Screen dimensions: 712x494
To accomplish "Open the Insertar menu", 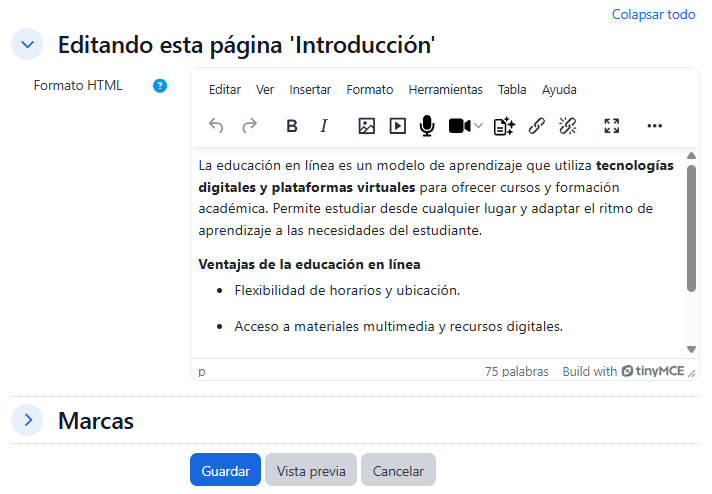I will 310,89.
